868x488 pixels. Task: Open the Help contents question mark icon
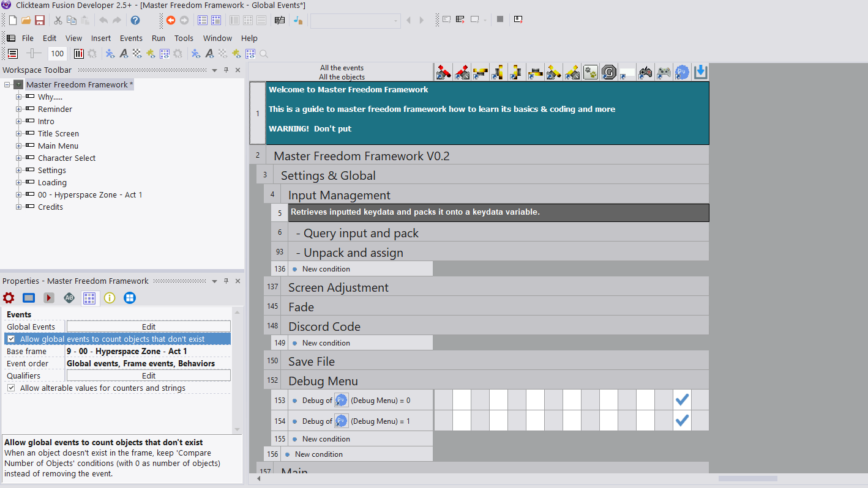[135, 20]
